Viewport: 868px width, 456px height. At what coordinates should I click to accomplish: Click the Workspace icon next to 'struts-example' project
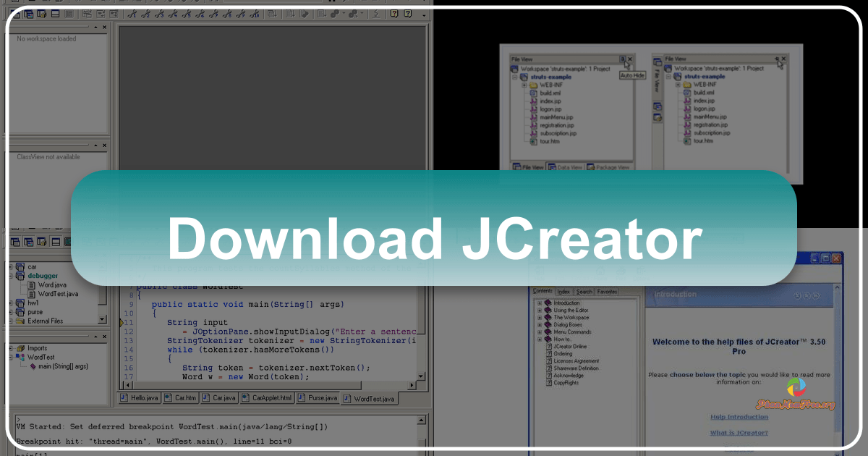click(x=515, y=69)
